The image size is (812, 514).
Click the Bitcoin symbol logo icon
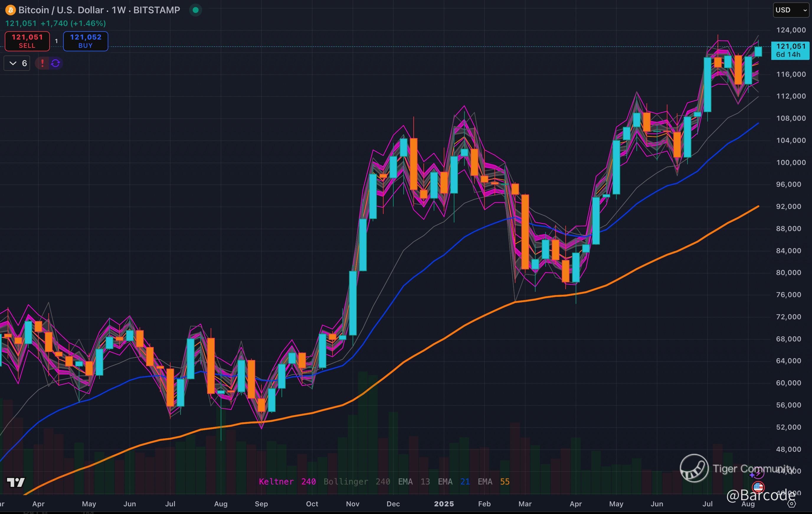tap(10, 10)
